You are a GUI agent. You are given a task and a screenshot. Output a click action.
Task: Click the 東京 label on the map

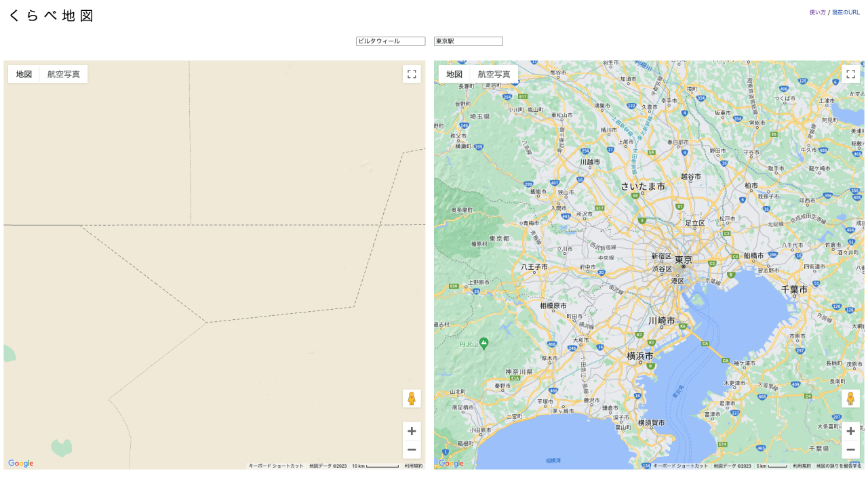click(684, 260)
